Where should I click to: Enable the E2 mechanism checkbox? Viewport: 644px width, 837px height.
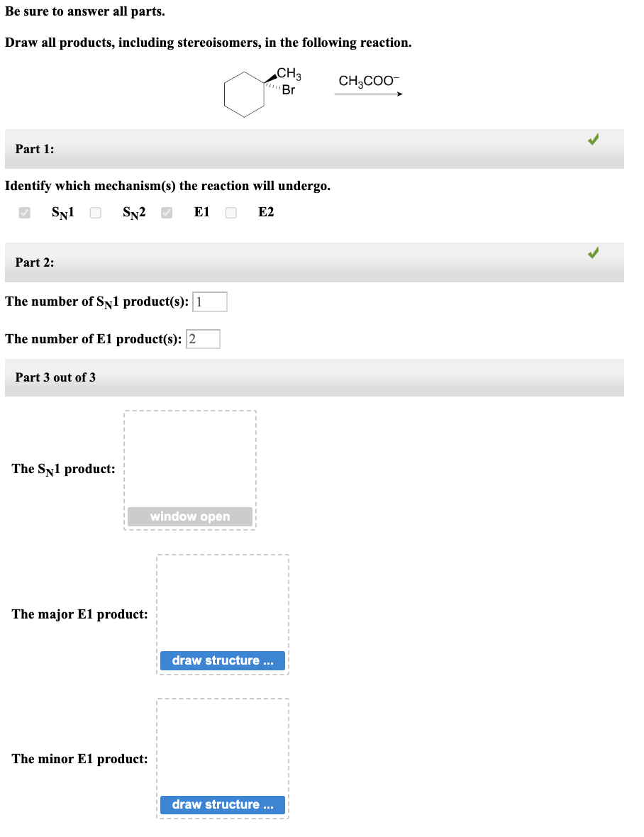[x=231, y=211]
